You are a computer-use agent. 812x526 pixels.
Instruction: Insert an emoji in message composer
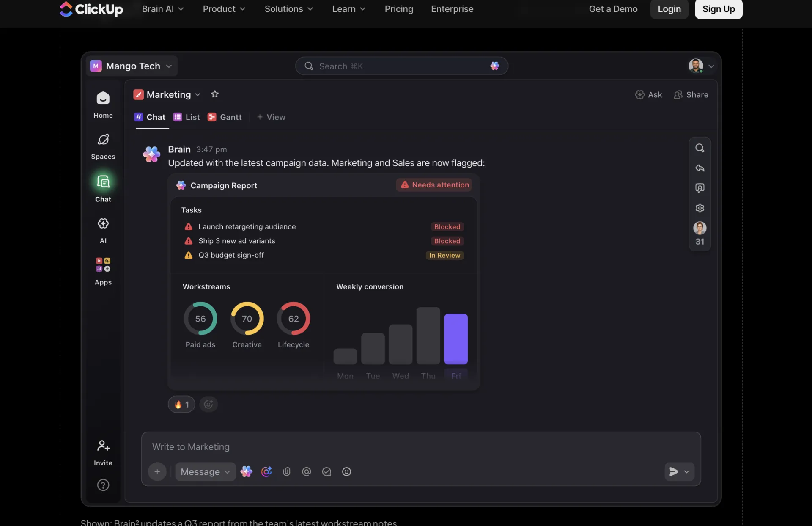[347, 471]
